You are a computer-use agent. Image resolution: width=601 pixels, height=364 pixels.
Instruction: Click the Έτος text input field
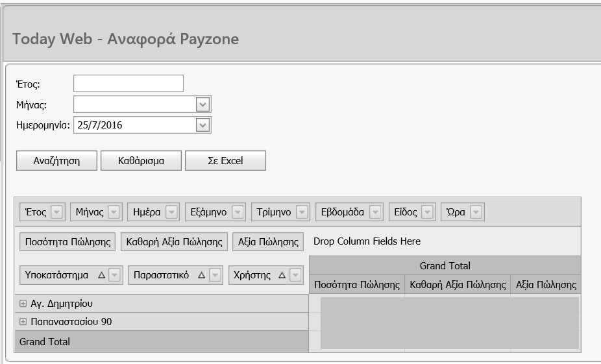coord(129,84)
